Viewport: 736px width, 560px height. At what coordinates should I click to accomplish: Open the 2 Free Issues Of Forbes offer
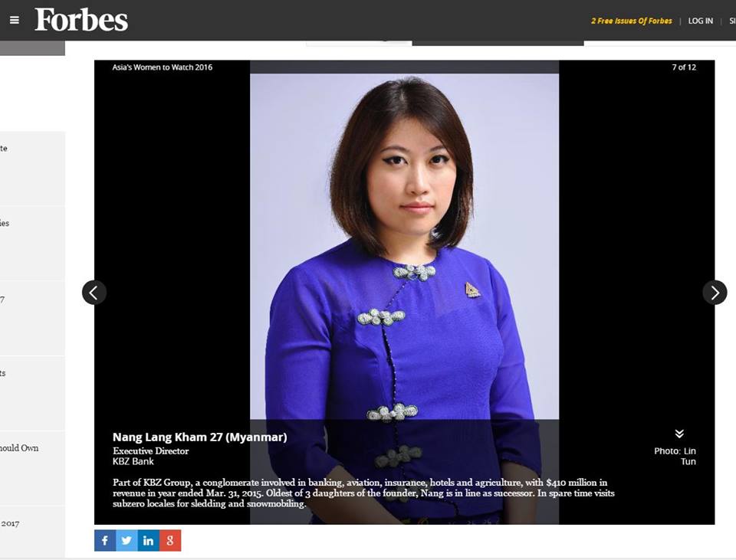[631, 21]
